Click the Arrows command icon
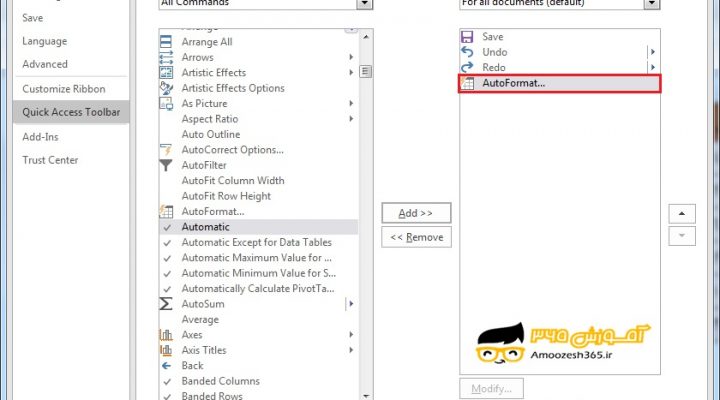This screenshot has width=720, height=400. [166, 57]
